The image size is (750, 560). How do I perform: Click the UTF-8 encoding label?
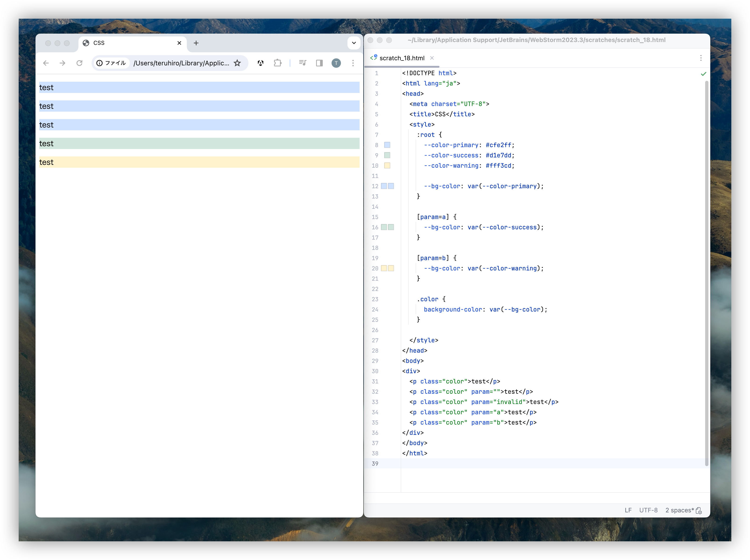tap(648, 510)
